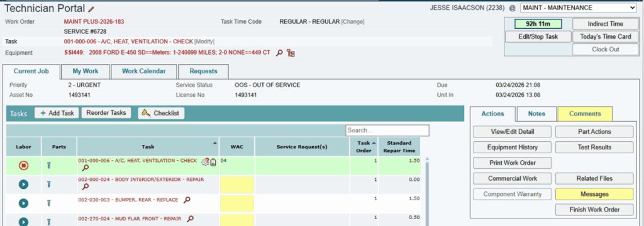Open the Comments tab
The image size is (644, 226).
click(x=585, y=114)
